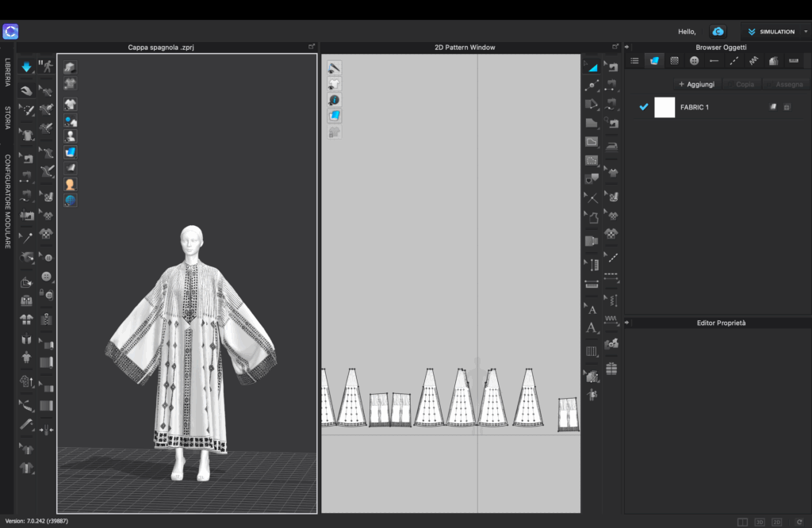Click the info icon in the 2D window

pos(335,100)
